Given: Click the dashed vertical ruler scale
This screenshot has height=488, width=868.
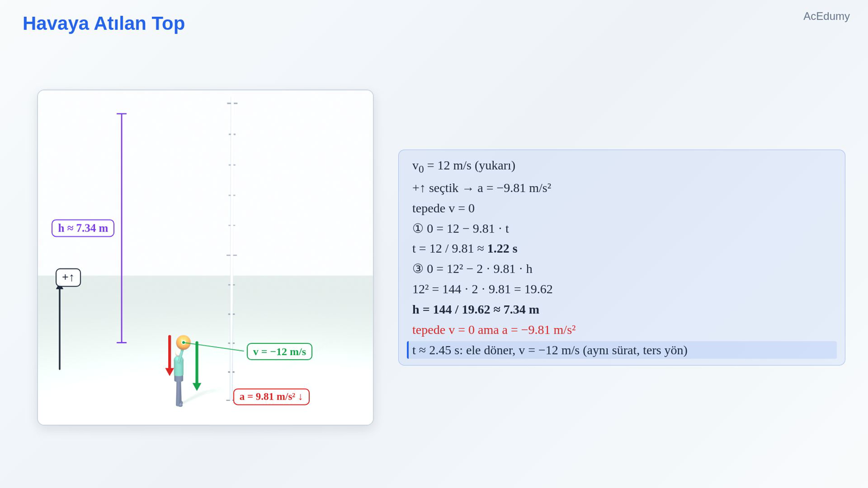Looking at the screenshot, I should coord(232,252).
